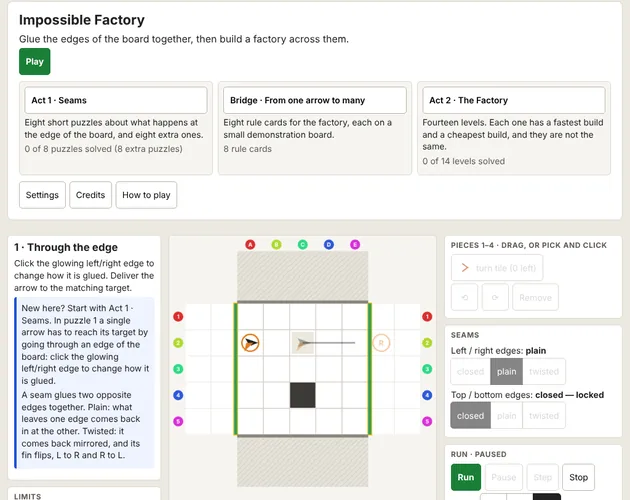This screenshot has height=500, width=630.
Task: Click the green Play button
Action: (x=35, y=61)
